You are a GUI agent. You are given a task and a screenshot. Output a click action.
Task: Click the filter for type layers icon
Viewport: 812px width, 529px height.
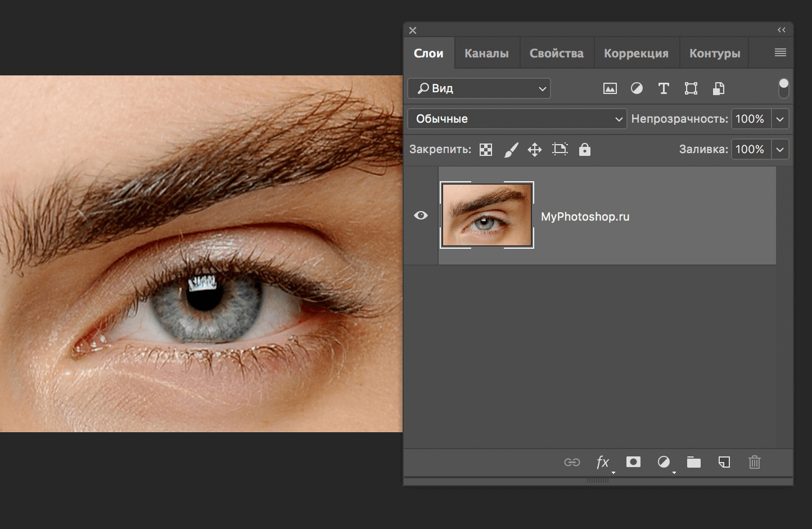(664, 88)
